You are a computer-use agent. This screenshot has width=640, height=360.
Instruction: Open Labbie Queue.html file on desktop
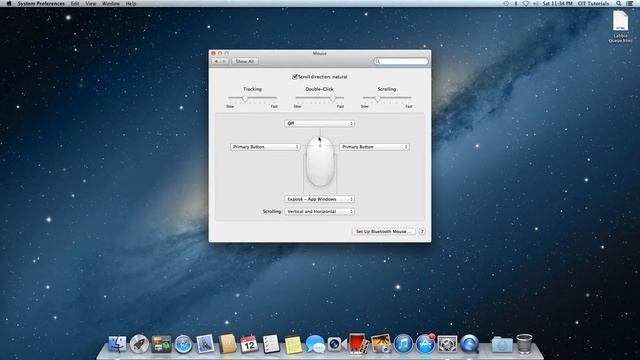620,27
